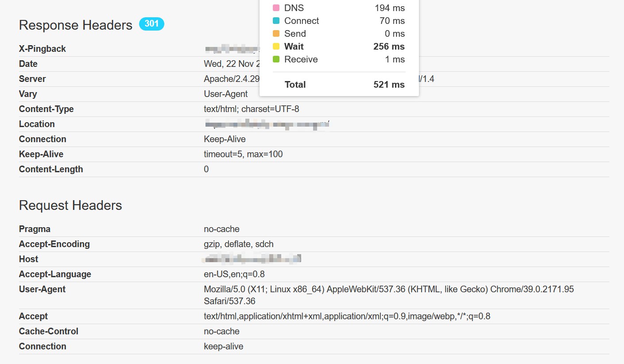624x364 pixels.
Task: Select the 'User-Agent' value of Vary
Action: [226, 94]
